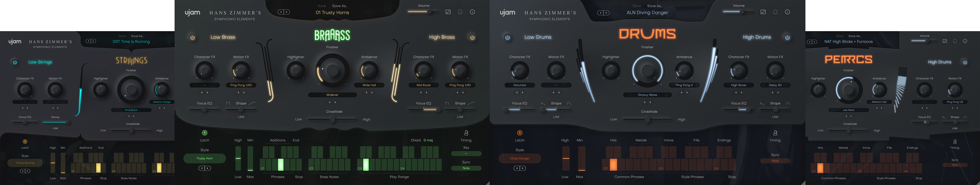Toggle High Drums power button in DRUMS plugin
980x185 pixels.
click(x=787, y=37)
